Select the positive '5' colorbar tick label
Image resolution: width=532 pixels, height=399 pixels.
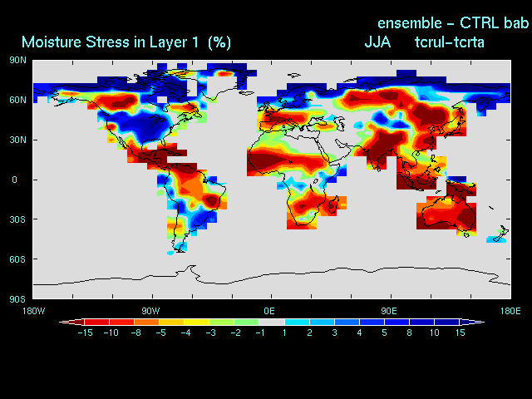[384, 332]
